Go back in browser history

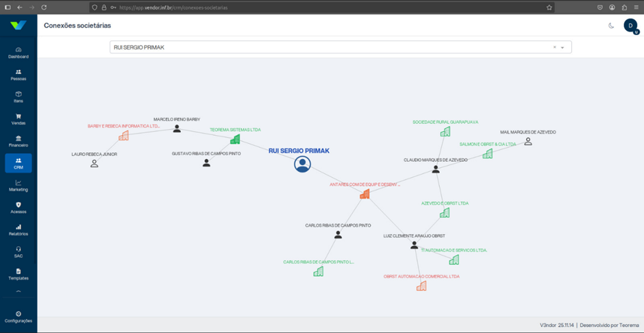click(x=20, y=8)
